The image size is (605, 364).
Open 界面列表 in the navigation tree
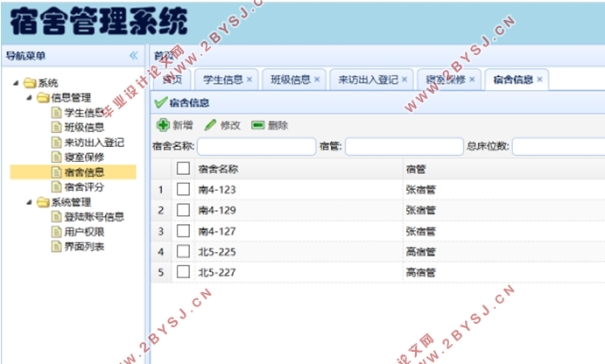(84, 247)
